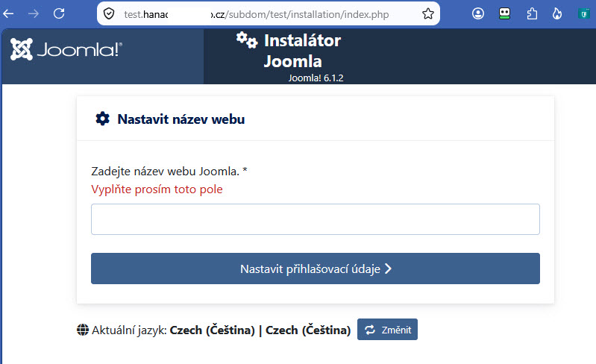
Task: Click the Změnit language button
Action: 387,330
